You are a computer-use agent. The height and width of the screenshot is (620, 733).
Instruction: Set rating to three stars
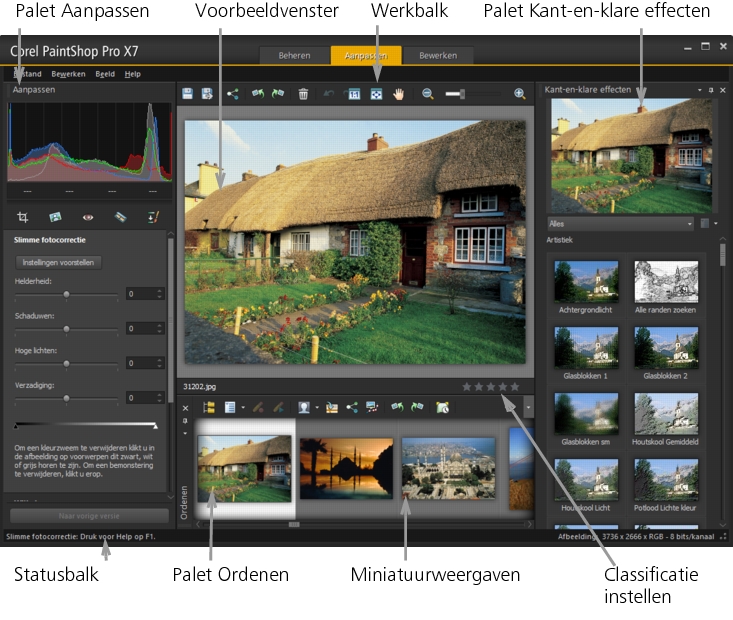tap(491, 387)
